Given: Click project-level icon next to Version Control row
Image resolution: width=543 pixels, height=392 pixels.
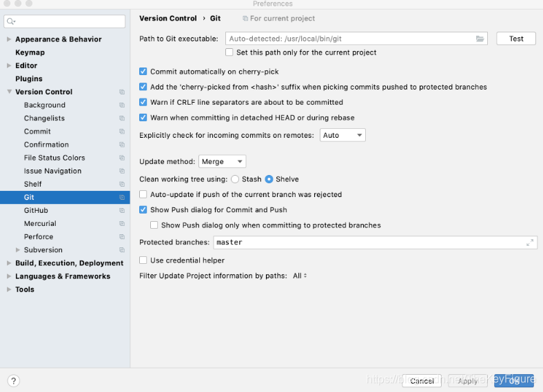Looking at the screenshot, I should pos(122,92).
